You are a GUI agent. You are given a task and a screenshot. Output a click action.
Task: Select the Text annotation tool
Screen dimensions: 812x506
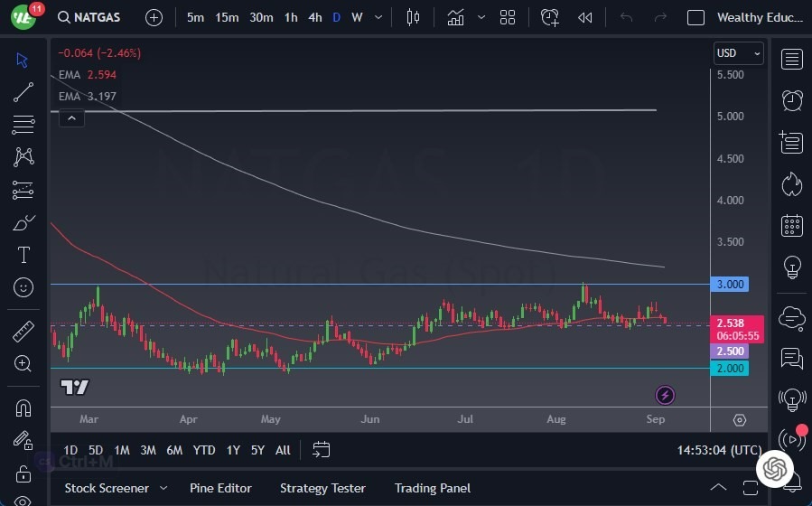[23, 255]
